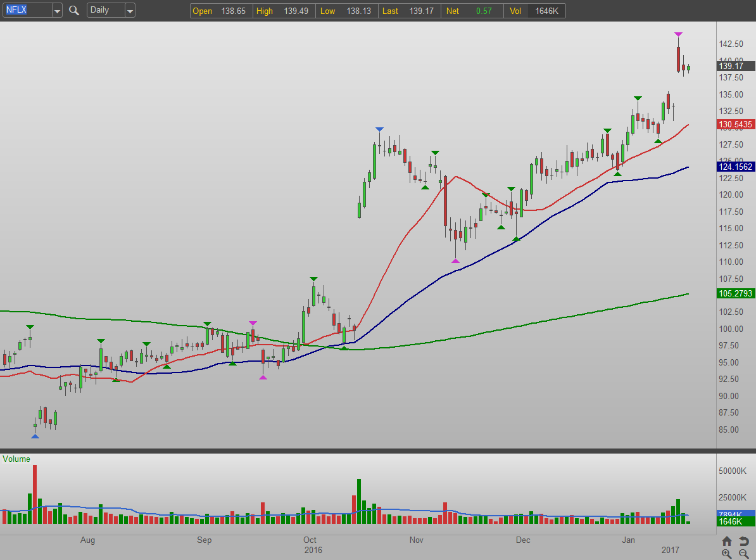
Task: Click the tallest green volume bar in October
Action: pos(359,502)
